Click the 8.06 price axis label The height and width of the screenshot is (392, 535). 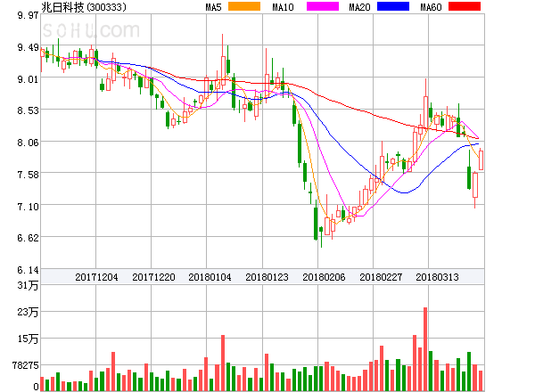28,143
